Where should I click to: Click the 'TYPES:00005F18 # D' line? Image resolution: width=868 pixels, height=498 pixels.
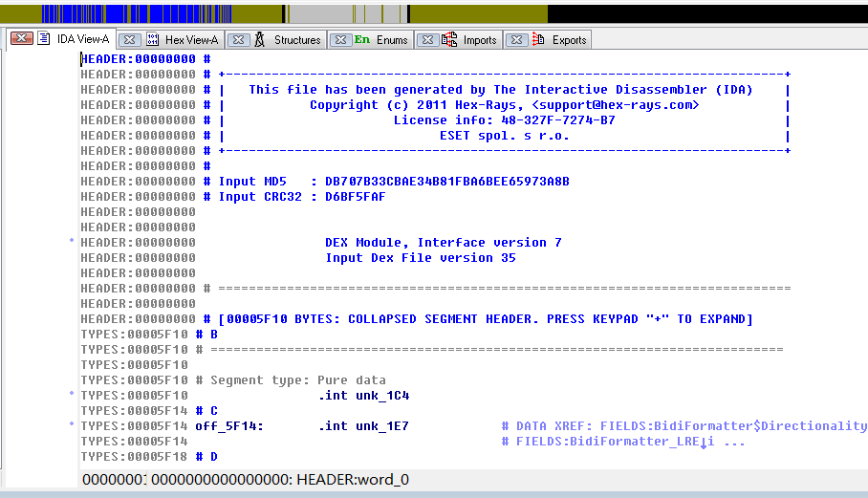[x=149, y=457]
